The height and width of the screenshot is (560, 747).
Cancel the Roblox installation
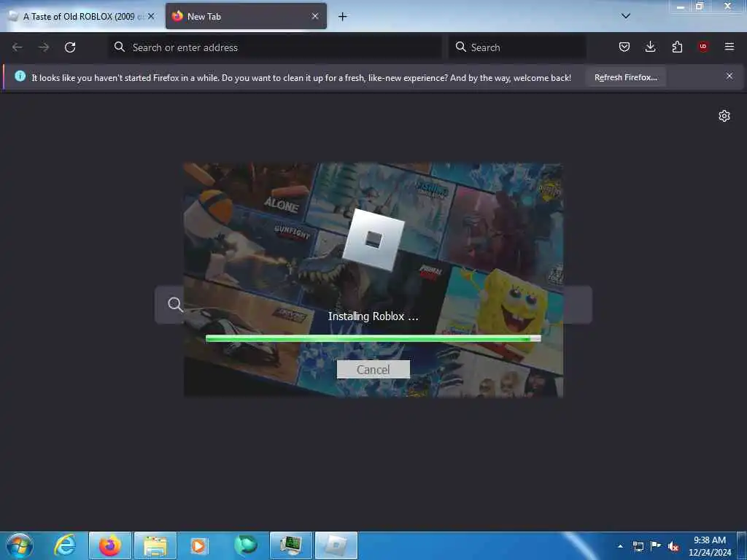tap(373, 370)
